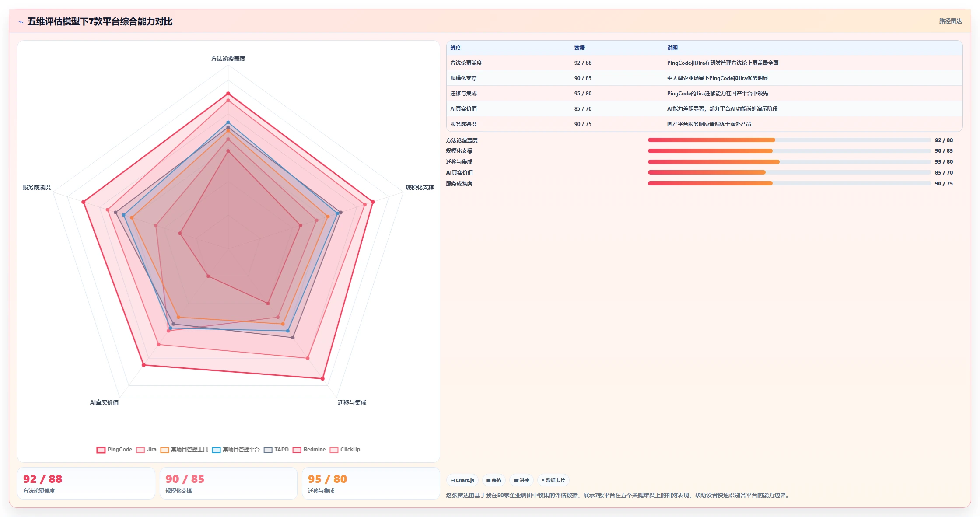Click radar axis label 迁移与集成
The image size is (980, 517).
pos(352,402)
